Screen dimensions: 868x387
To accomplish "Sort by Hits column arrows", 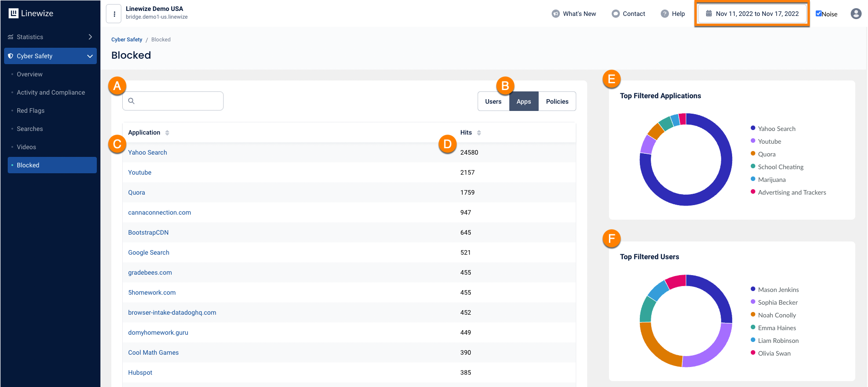I will tap(479, 133).
